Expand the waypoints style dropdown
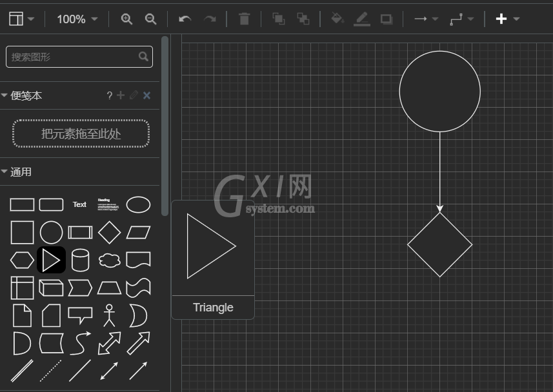This screenshot has width=553, height=392. (470, 19)
